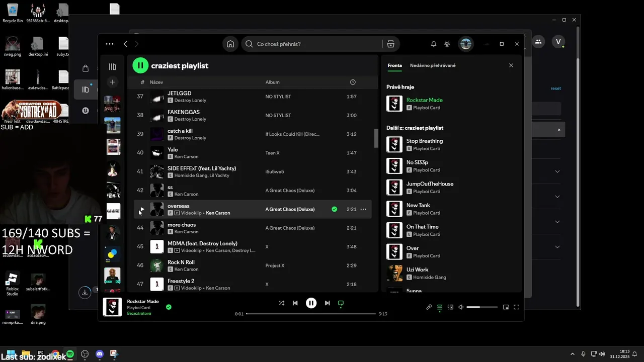
Task: Open the Unreal Engine icon in the Epic window
Action: [x=85, y=111]
